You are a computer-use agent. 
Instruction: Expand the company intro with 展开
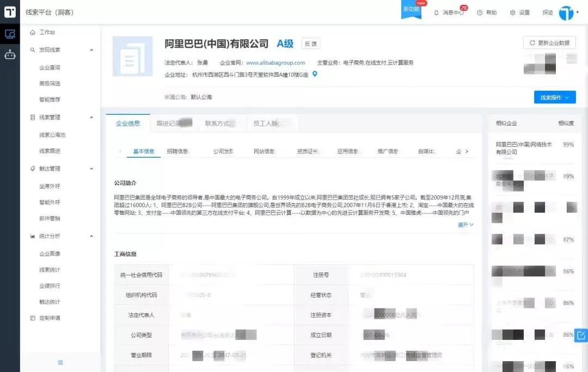(465, 225)
